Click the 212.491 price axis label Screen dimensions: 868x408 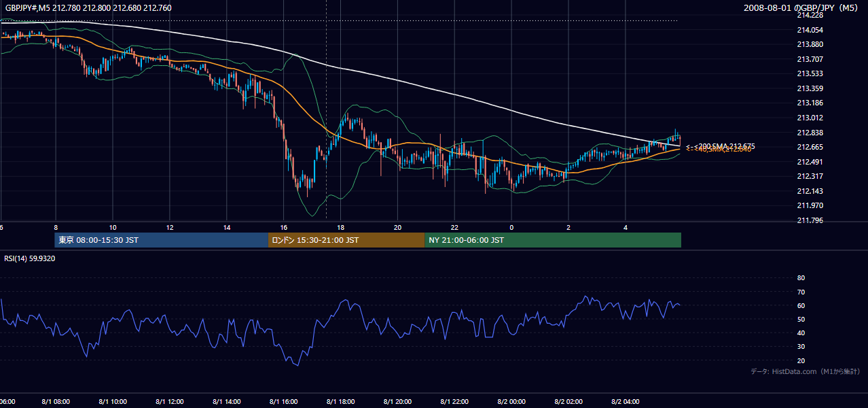click(x=809, y=162)
